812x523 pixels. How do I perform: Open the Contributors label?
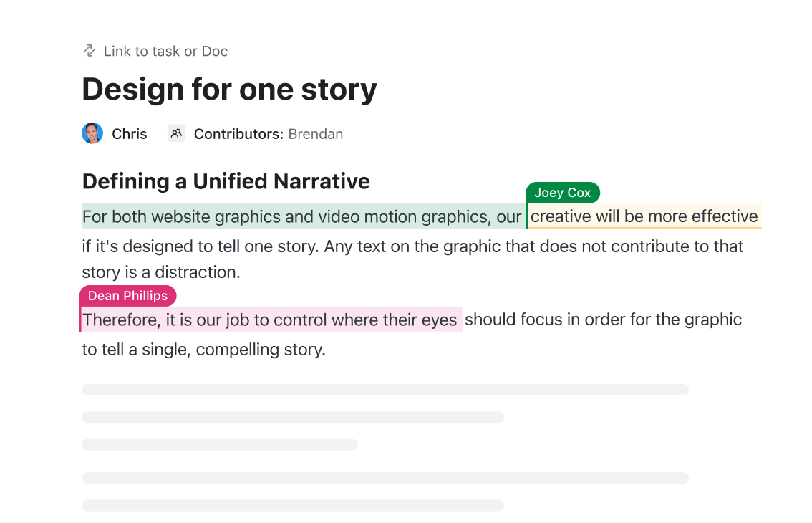point(238,134)
